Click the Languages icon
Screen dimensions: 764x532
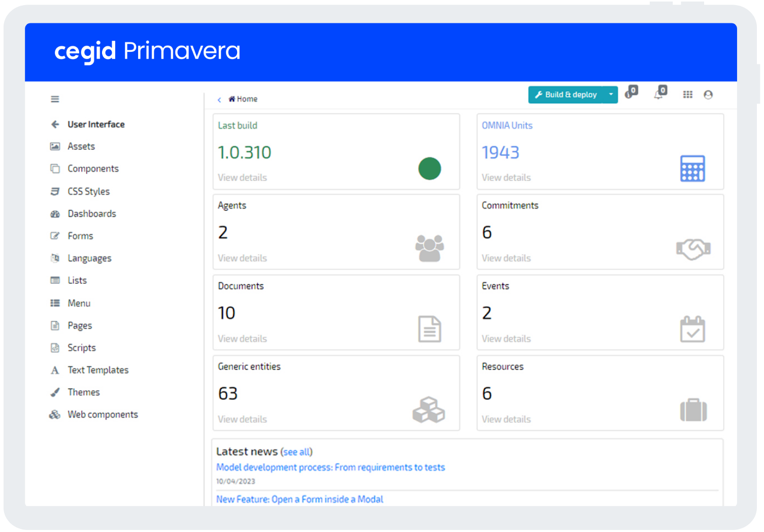pos(55,258)
